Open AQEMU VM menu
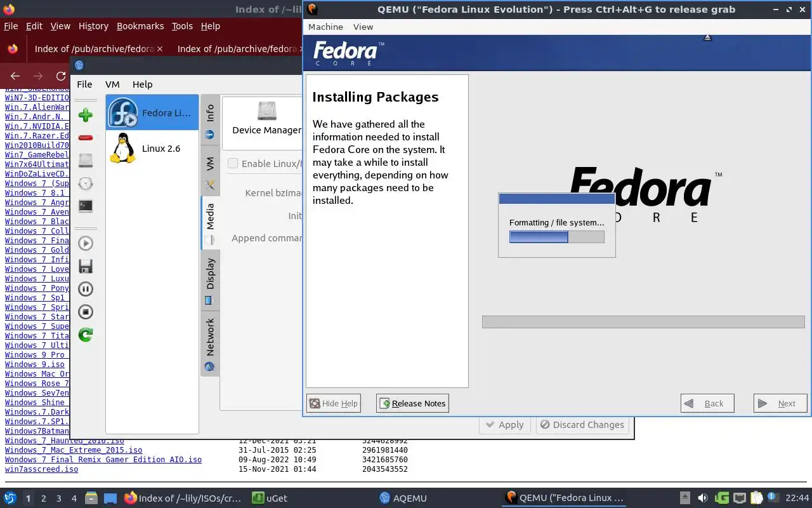This screenshot has width=812, height=508. (112, 84)
